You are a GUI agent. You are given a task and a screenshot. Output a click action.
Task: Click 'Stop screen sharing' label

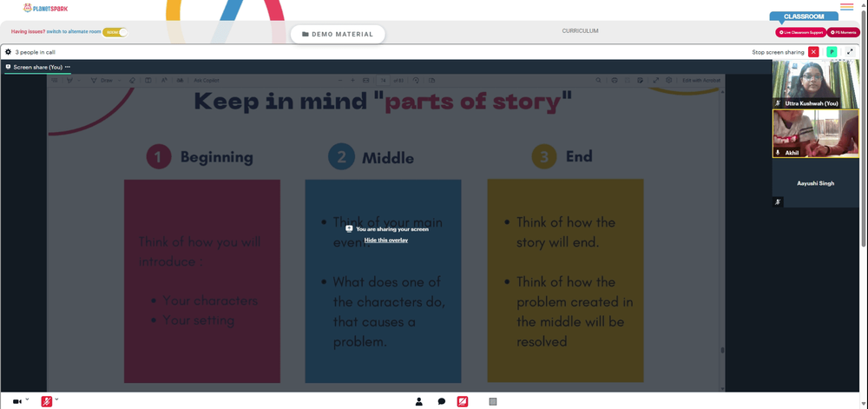[x=778, y=52]
